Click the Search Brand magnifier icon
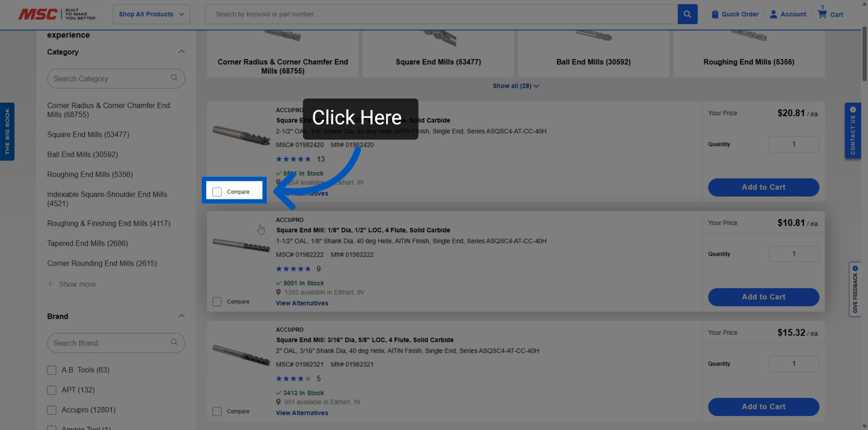 coord(174,342)
